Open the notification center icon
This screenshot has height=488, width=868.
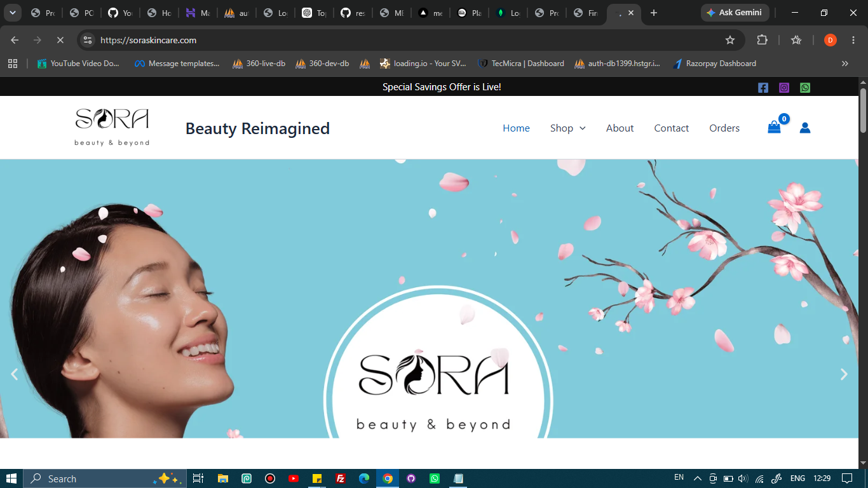(846, 478)
